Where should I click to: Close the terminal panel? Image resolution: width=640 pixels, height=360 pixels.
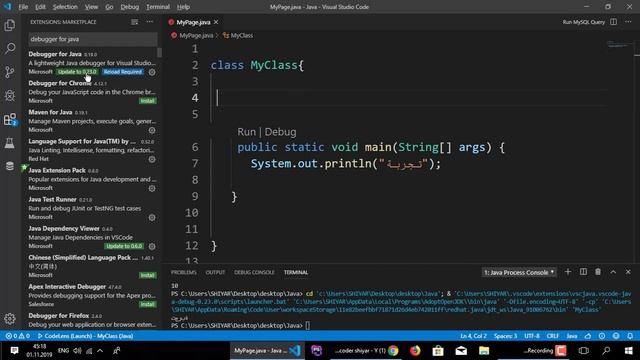point(628,272)
